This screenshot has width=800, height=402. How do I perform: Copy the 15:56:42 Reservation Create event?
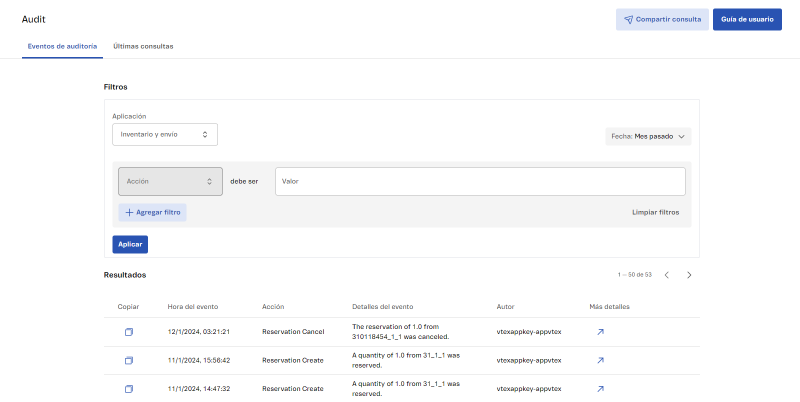coord(128,360)
